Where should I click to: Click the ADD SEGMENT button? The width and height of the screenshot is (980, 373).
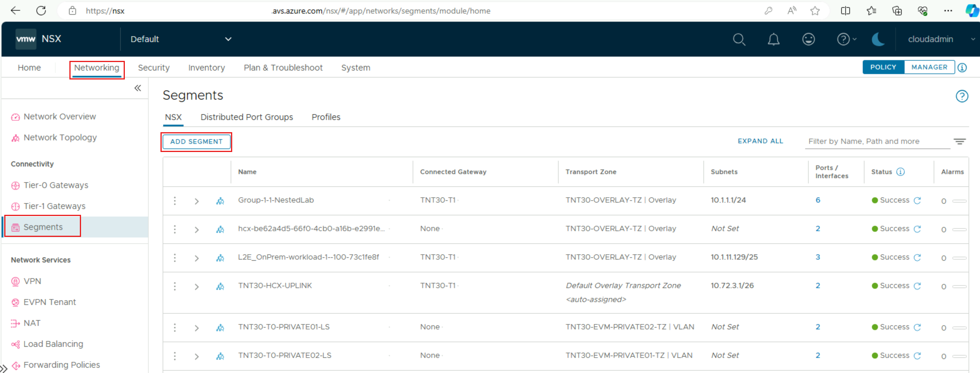[x=197, y=142]
